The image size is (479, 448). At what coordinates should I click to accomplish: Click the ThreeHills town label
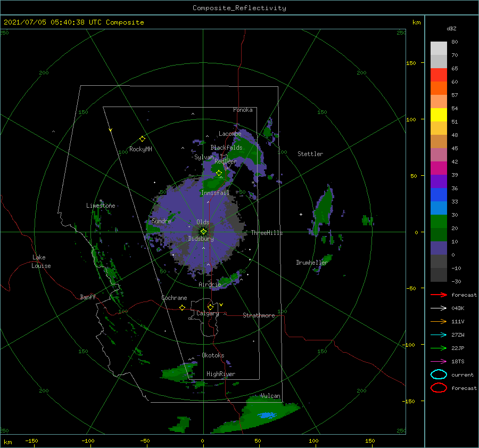(267, 233)
